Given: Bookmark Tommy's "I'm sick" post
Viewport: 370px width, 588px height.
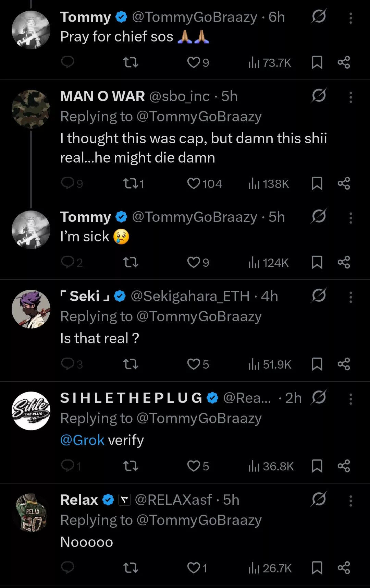Looking at the screenshot, I should point(317,263).
